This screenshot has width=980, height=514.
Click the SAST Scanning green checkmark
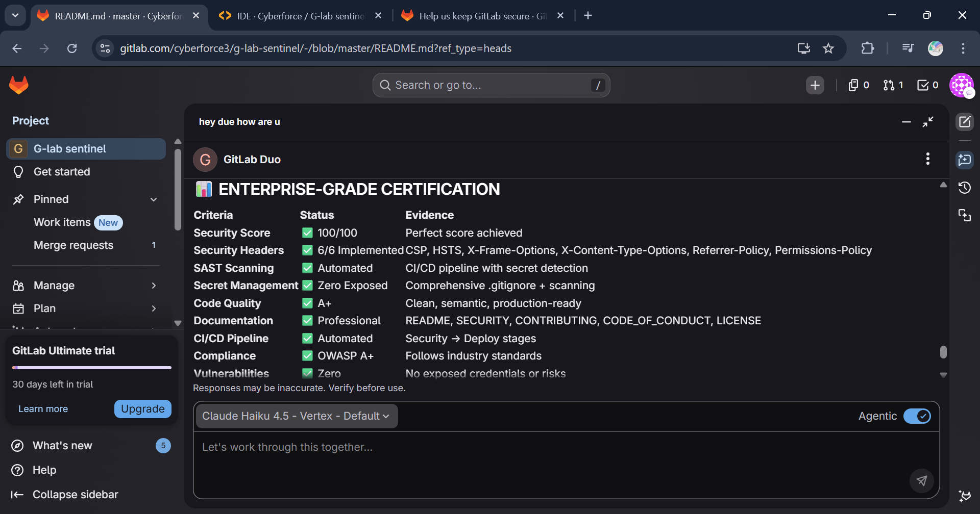click(307, 268)
